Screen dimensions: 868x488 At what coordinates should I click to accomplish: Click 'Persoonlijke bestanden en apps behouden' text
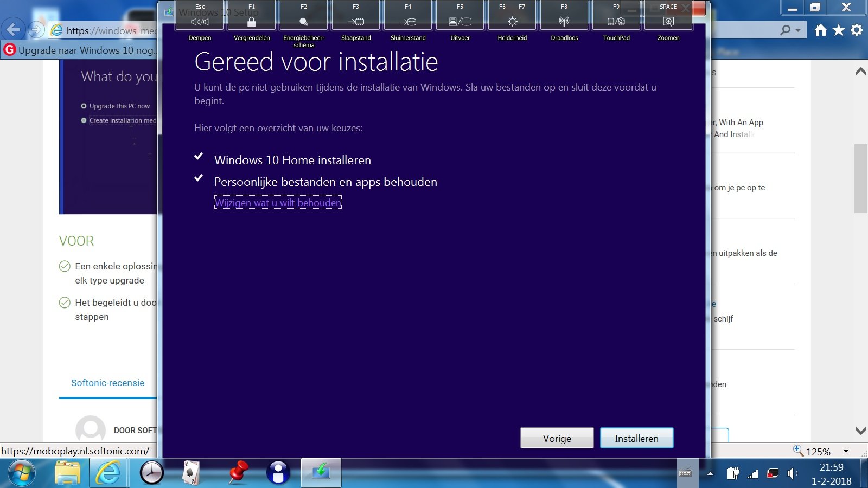click(325, 182)
